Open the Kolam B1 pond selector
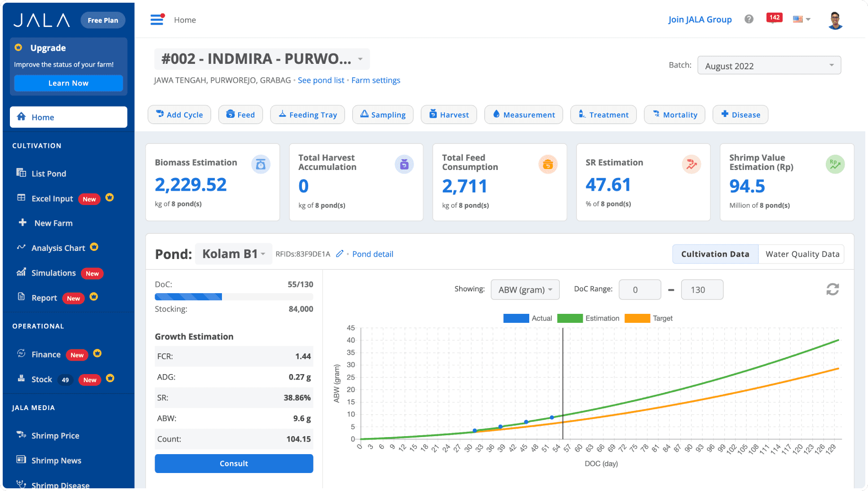This screenshot has height=491, width=868. click(x=233, y=254)
